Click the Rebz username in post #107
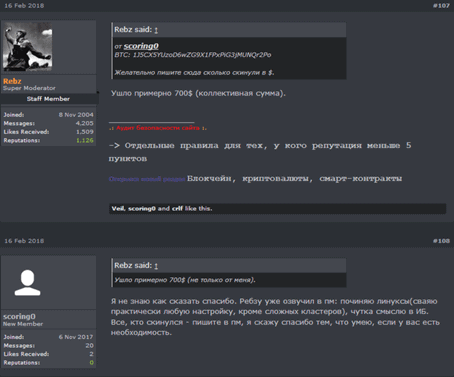The height and width of the screenshot is (377, 454). [x=12, y=81]
